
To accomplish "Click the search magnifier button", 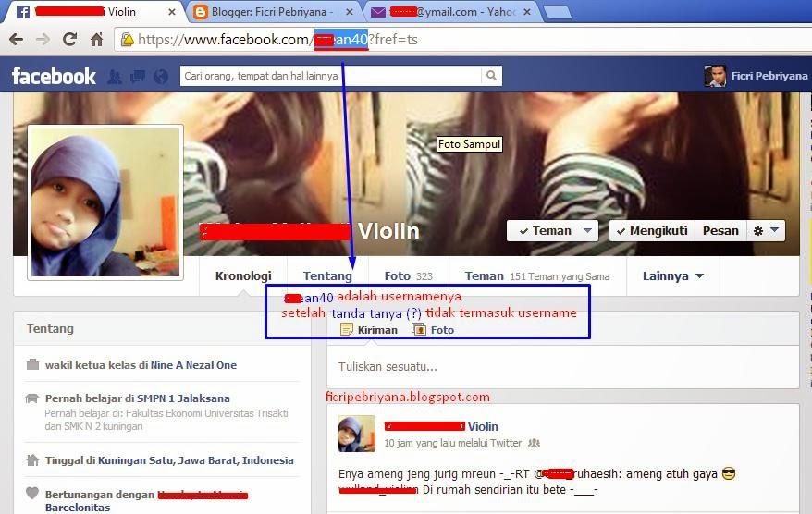I will [491, 76].
